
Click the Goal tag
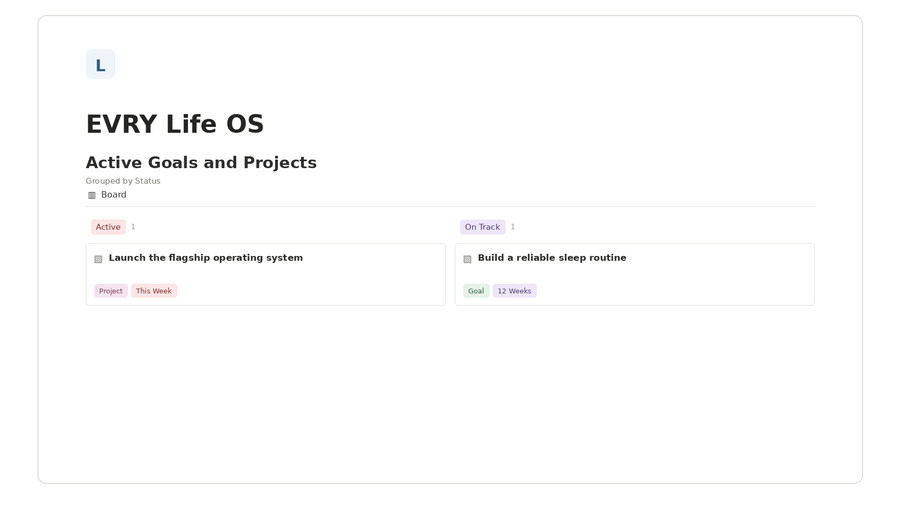(476, 291)
